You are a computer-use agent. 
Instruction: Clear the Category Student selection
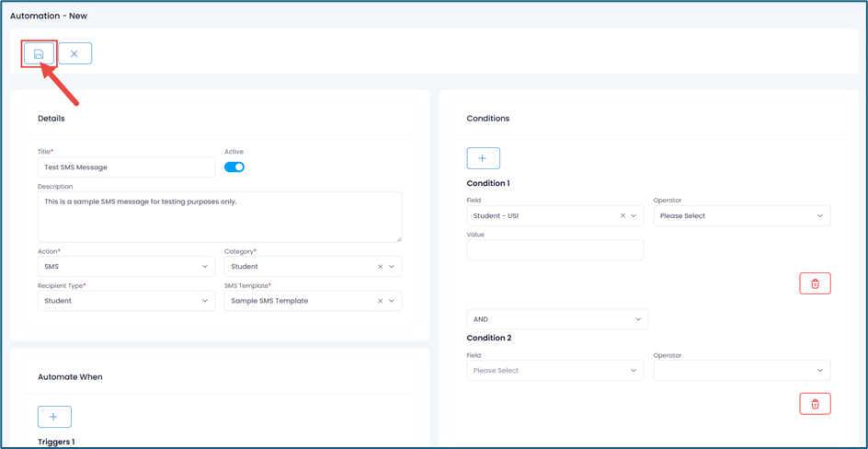[x=380, y=267]
